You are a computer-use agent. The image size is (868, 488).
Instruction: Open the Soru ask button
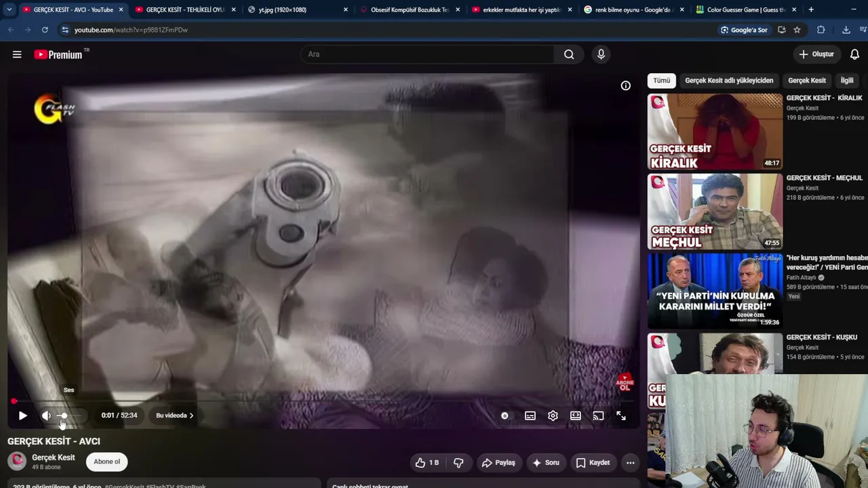coord(545,462)
